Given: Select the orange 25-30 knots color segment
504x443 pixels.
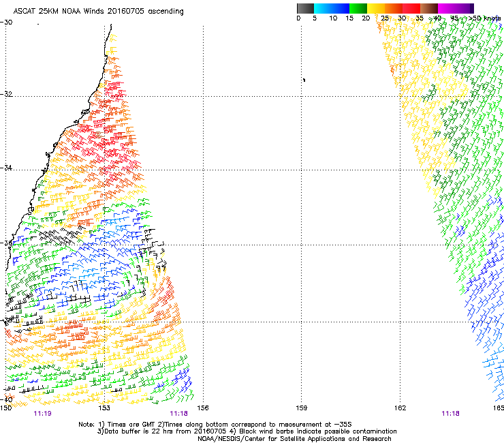Looking at the screenshot, I should (x=394, y=8).
